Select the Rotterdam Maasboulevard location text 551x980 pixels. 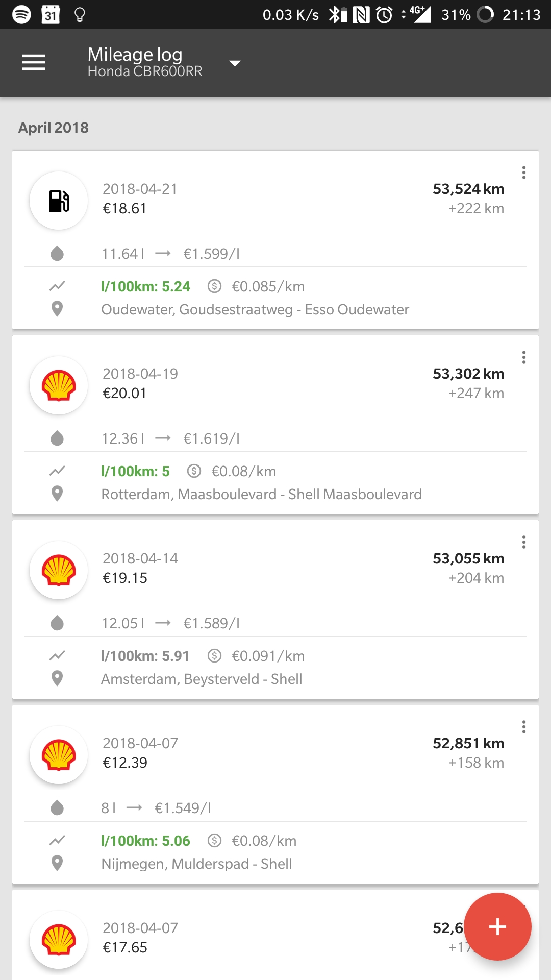(261, 495)
